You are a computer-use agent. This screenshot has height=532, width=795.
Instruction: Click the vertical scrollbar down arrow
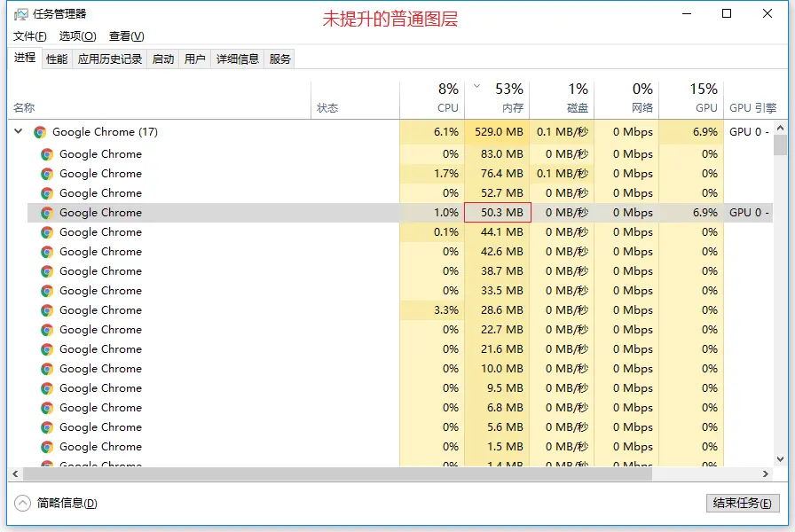780,459
